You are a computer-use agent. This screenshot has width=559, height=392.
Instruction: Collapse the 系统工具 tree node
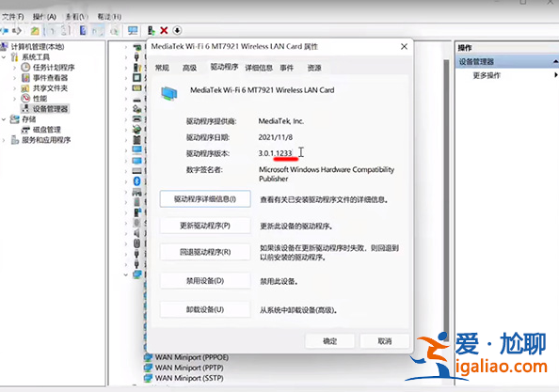(x=4, y=57)
